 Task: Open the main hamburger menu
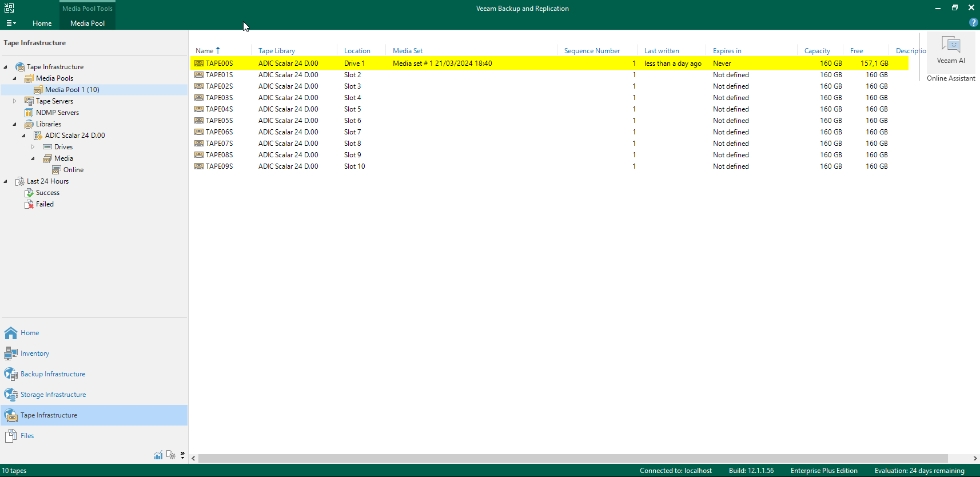pos(11,23)
